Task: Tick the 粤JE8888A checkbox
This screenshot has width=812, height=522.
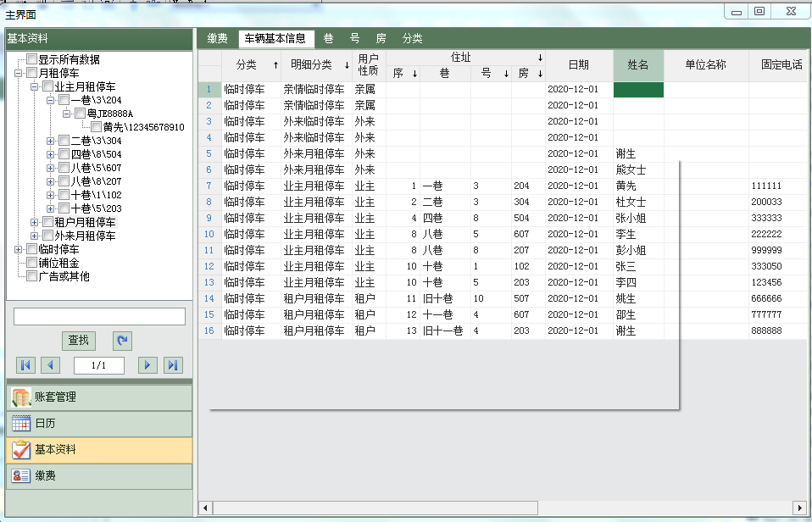Action: pyautogui.click(x=81, y=113)
